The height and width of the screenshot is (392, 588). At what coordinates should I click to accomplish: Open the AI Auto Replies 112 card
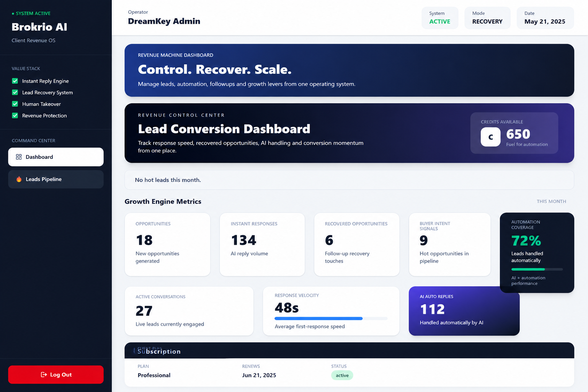[x=464, y=311]
